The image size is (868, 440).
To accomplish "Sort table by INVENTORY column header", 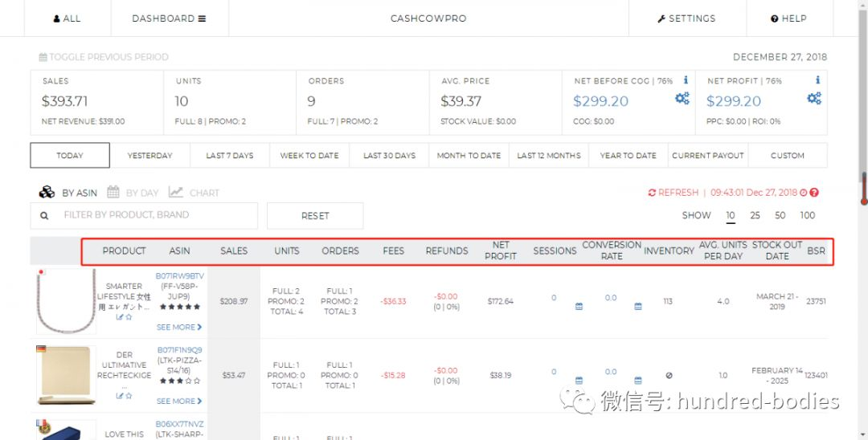I will (x=669, y=251).
